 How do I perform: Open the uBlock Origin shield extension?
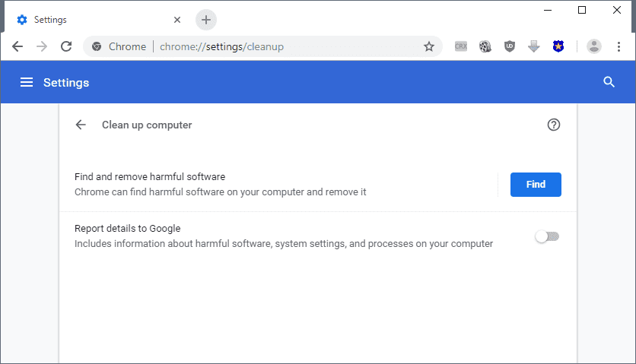click(510, 46)
